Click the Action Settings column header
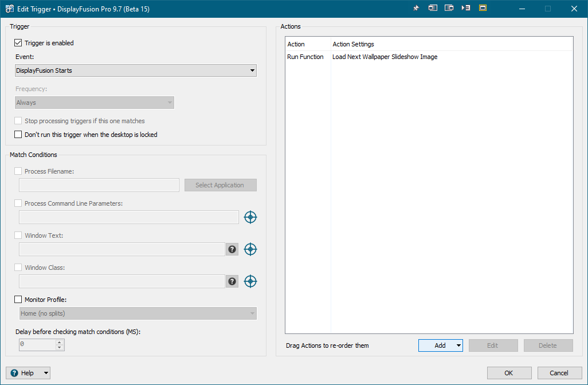This screenshot has height=385, width=588. 353,44
